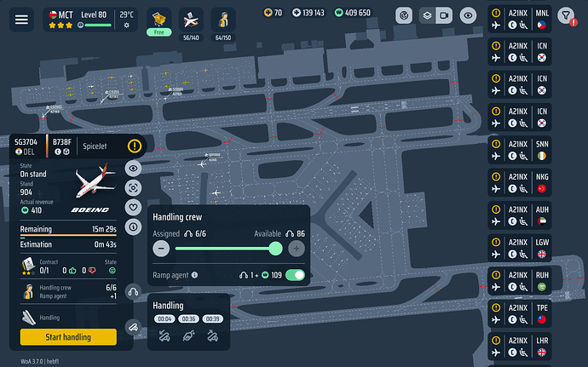
Task: Select the white aircraft on the apron map
Action: (x=216, y=192)
